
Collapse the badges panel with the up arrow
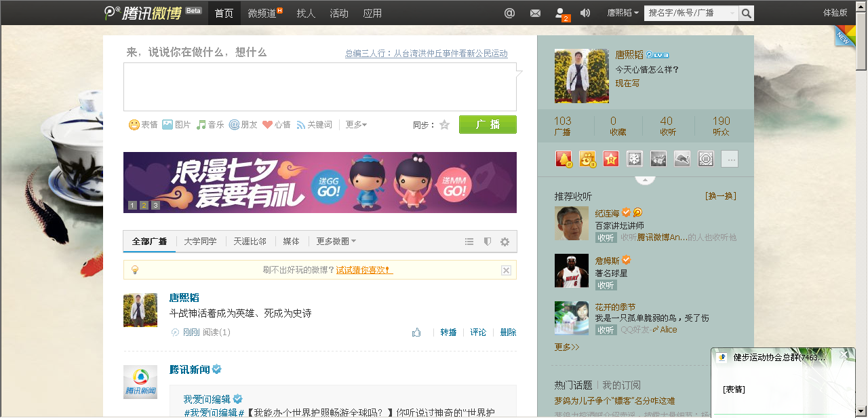click(x=646, y=180)
